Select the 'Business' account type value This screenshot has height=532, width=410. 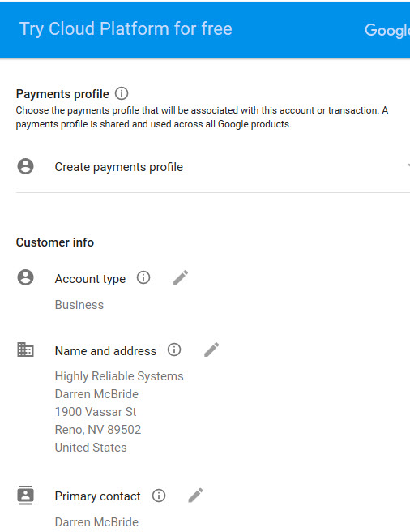tap(79, 305)
